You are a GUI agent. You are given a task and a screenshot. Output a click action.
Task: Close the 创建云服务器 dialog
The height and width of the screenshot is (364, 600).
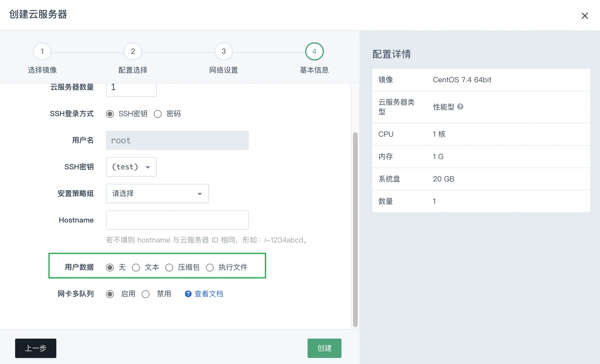tap(585, 15)
